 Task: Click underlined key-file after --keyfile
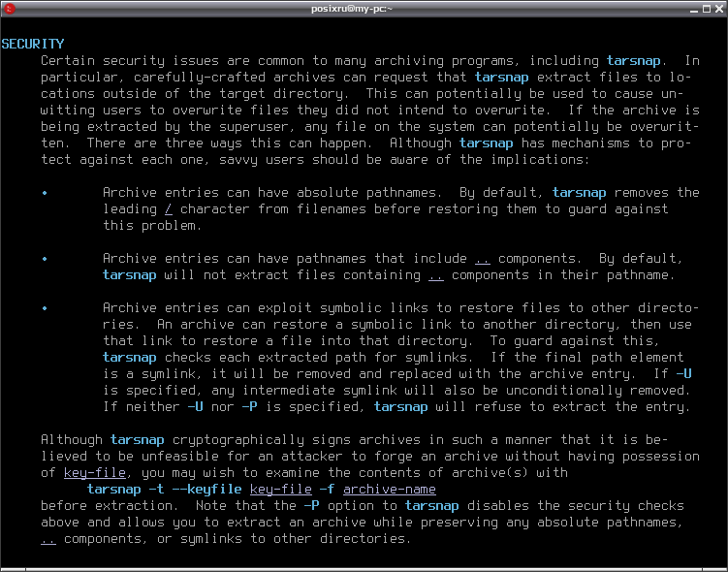coord(281,490)
